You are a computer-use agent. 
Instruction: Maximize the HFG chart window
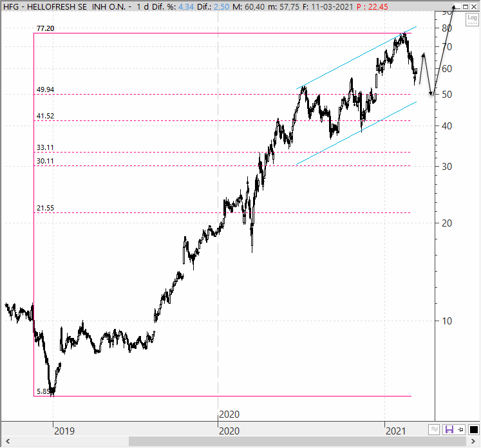[x=466, y=6]
